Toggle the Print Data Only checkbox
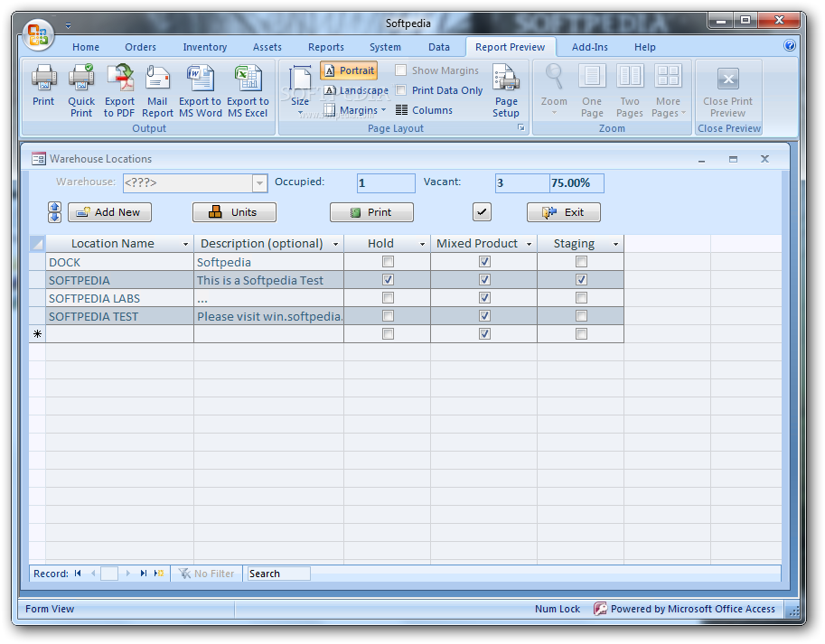 (401, 90)
